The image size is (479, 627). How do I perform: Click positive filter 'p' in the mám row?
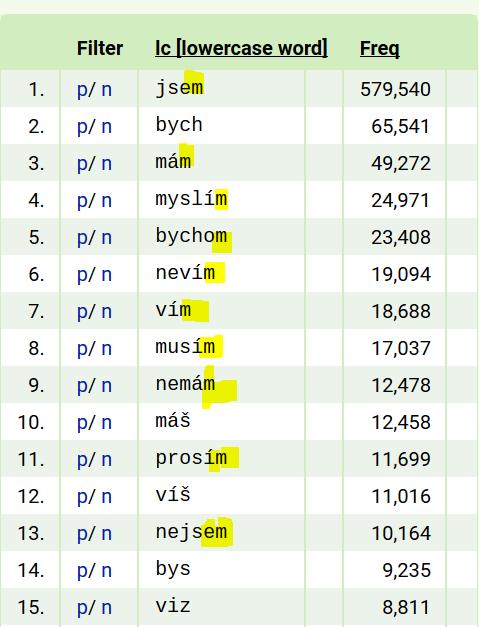pyautogui.click(x=82, y=164)
